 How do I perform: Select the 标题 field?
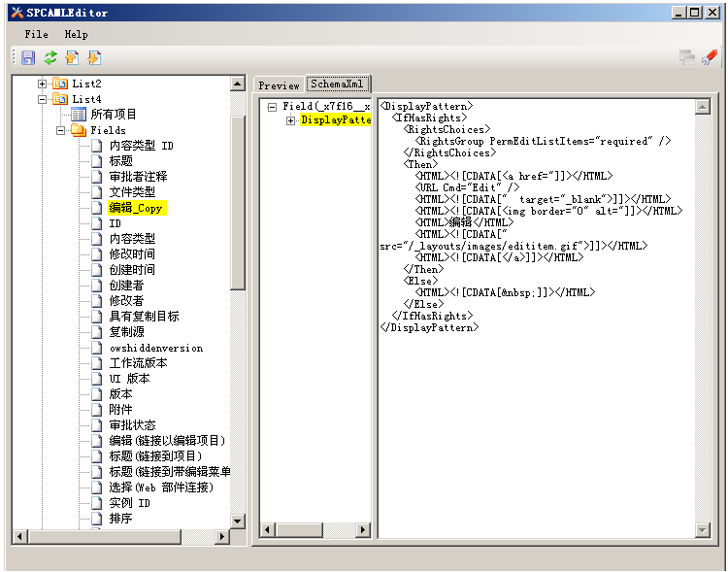tap(120, 161)
